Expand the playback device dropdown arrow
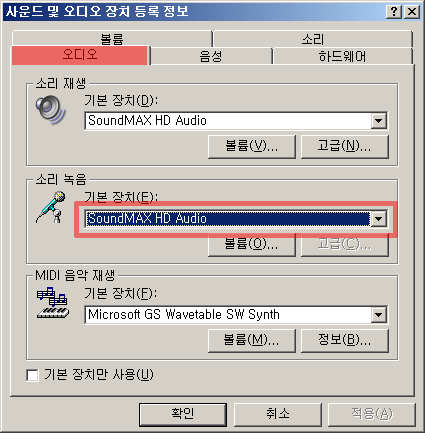This screenshot has width=425, height=433. pos(379,120)
